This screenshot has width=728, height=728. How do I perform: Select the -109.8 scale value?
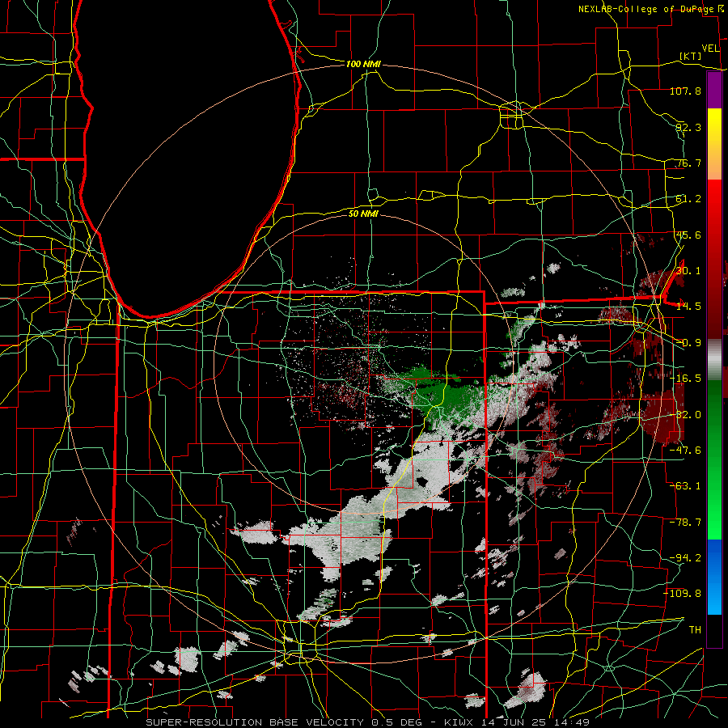(683, 594)
